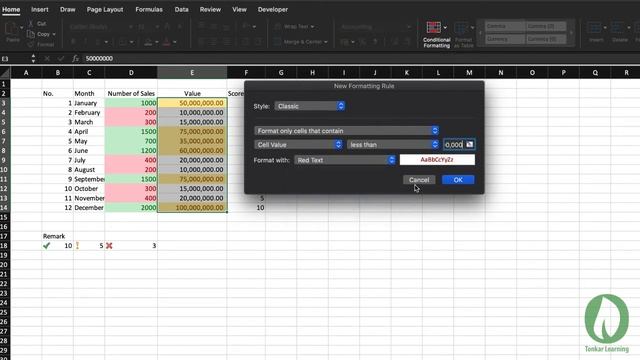Click the formula bar confirm checkmark
Screen dimensions: 640x360
click(x=61, y=59)
